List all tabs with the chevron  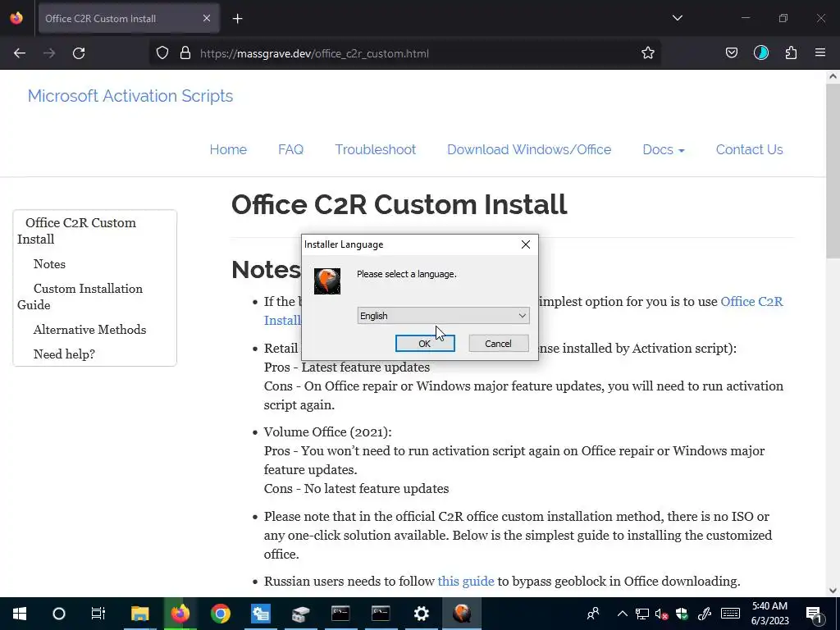[x=677, y=18]
